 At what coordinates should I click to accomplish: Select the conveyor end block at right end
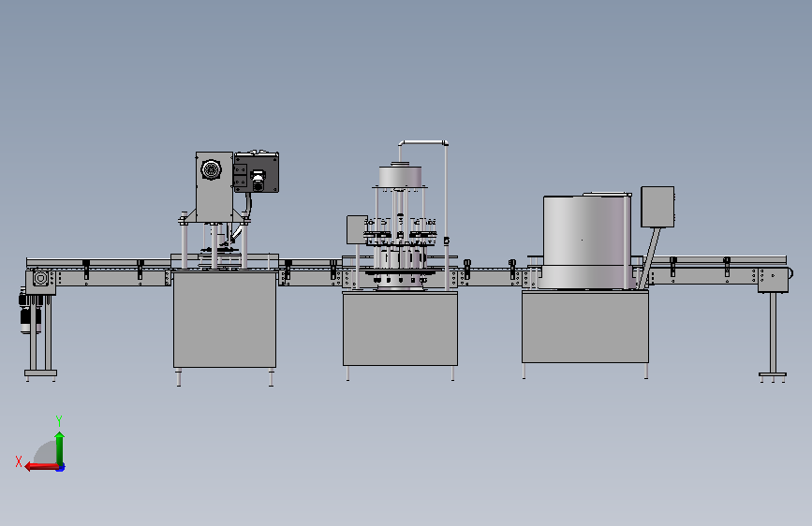[774, 280]
